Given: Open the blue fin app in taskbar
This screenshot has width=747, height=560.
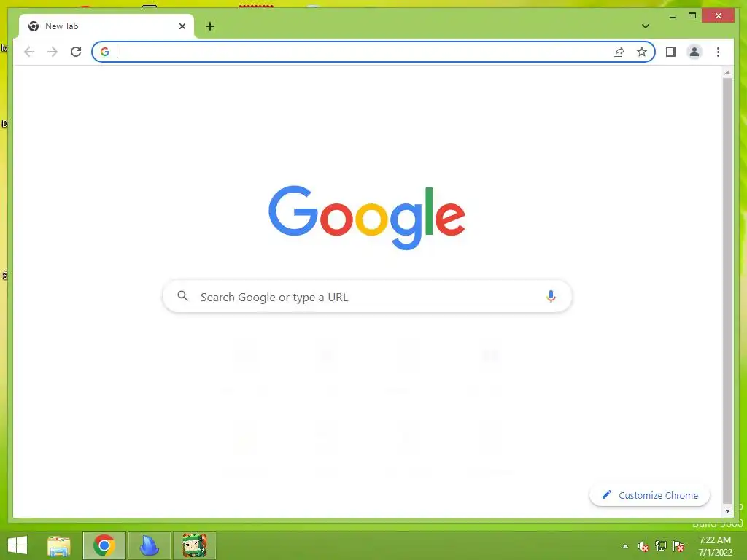Looking at the screenshot, I should coord(149,545).
